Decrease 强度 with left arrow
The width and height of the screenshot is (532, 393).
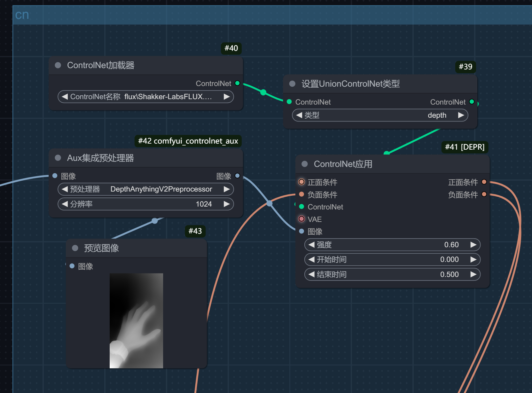(311, 245)
